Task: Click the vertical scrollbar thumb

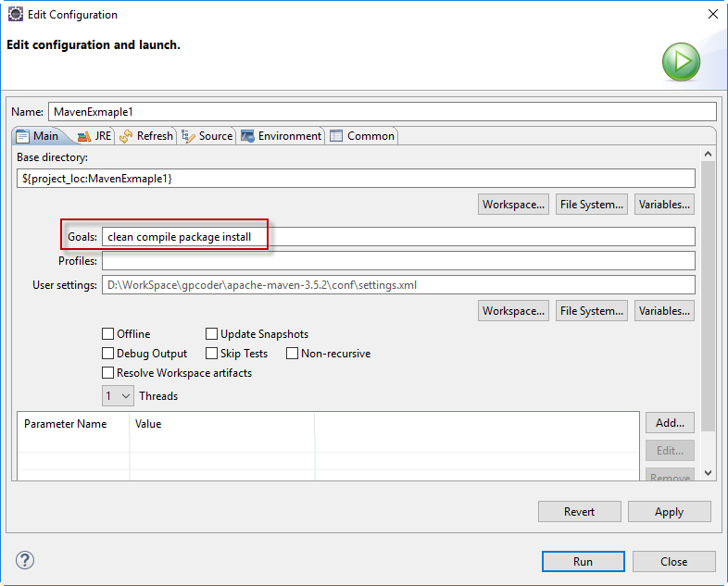Action: pos(708,296)
